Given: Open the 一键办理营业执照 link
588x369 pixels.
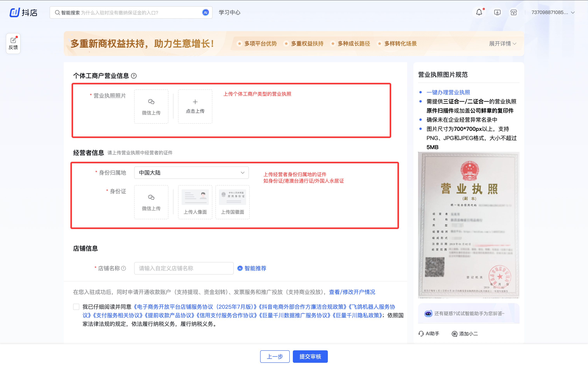Looking at the screenshot, I should click(x=448, y=92).
